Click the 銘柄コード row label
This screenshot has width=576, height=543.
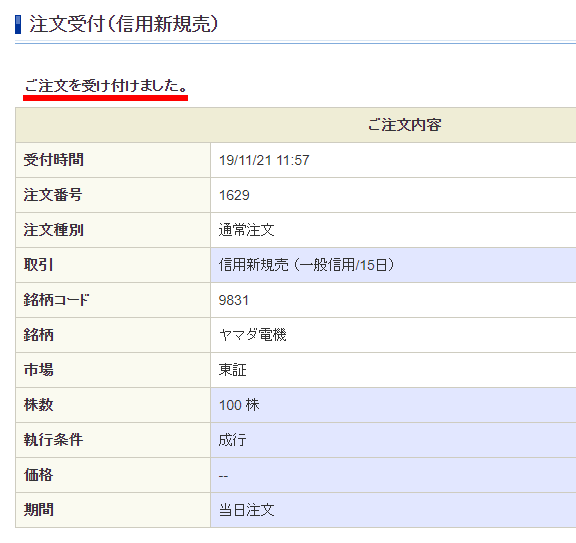57,300
